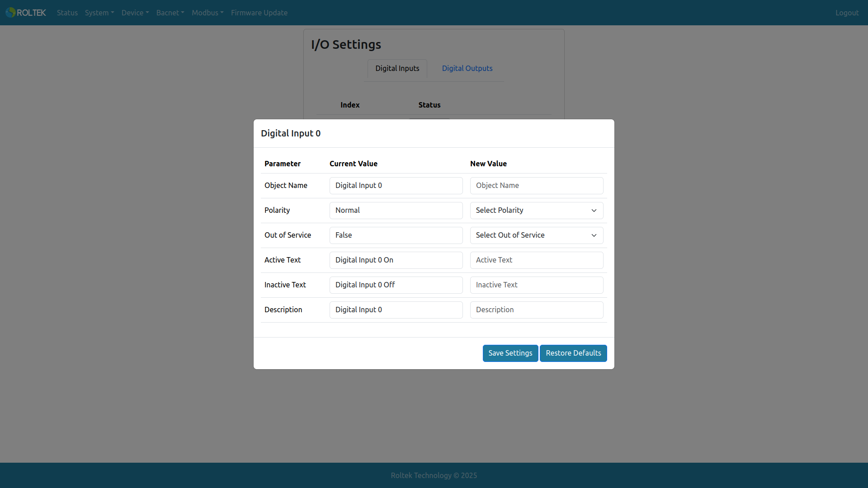Click the Restore Defaults button
Image resolution: width=868 pixels, height=488 pixels.
click(573, 353)
